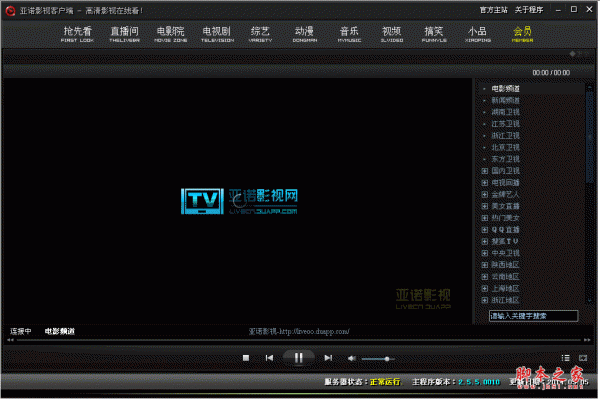The height and width of the screenshot is (399, 600).
Task: Open 关于程序 about program
Action: click(x=529, y=10)
